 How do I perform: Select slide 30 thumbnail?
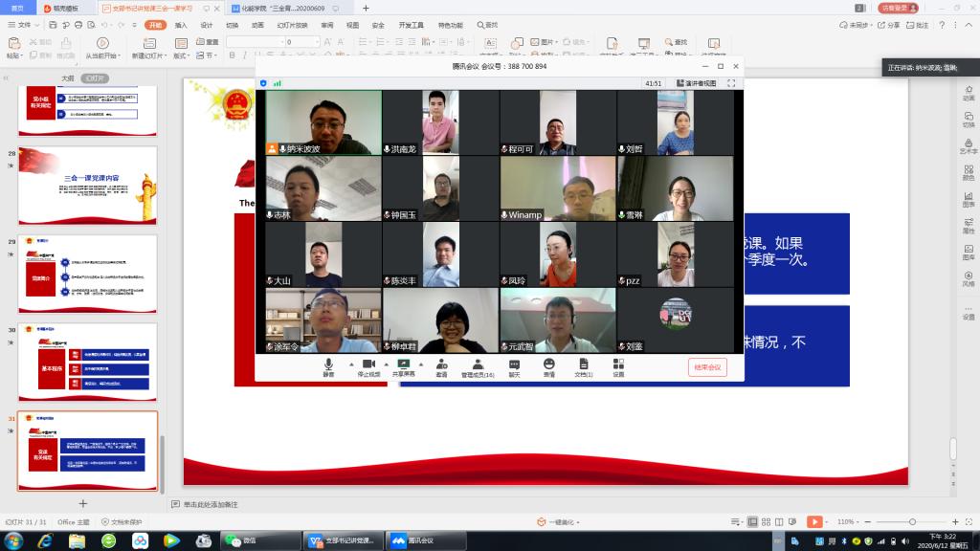point(87,362)
